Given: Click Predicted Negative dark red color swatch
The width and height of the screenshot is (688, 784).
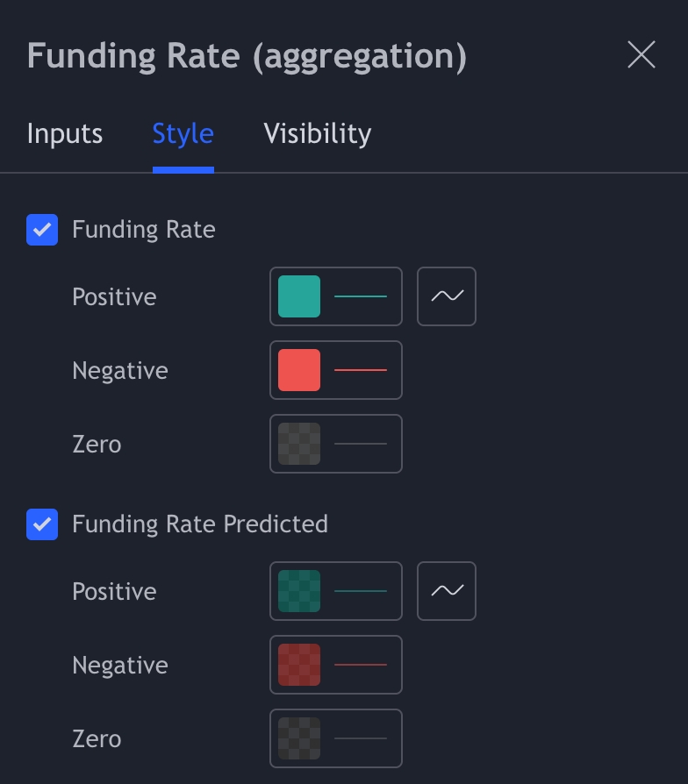Looking at the screenshot, I should (299, 665).
